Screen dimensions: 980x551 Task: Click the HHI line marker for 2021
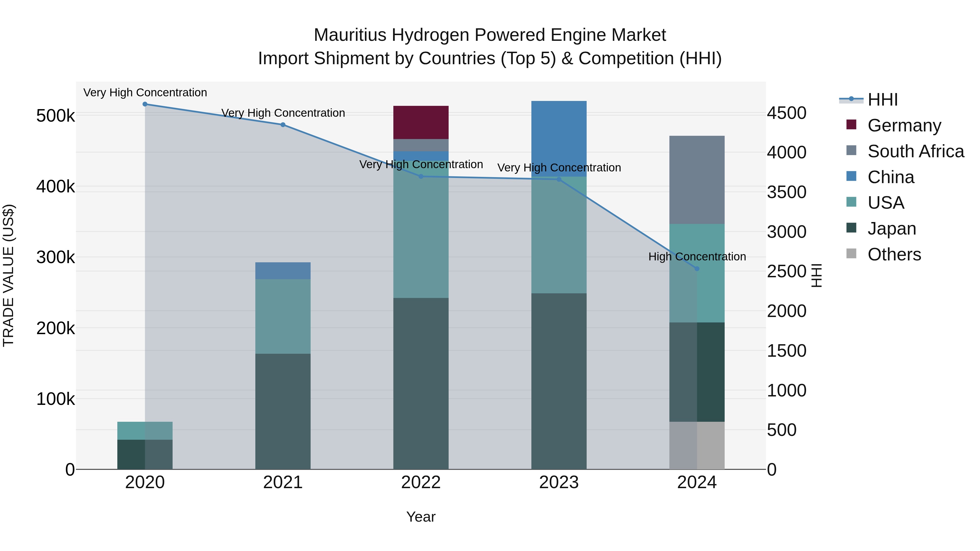(x=283, y=125)
